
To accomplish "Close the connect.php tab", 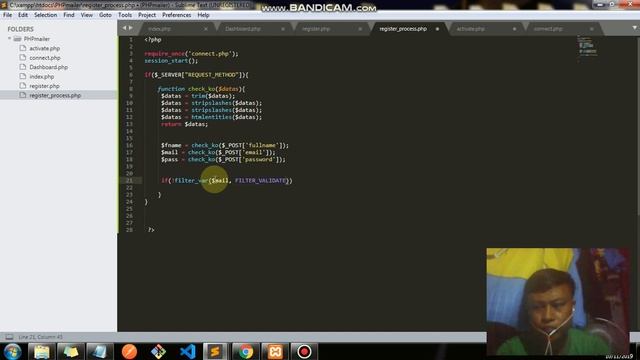I will click(x=591, y=29).
